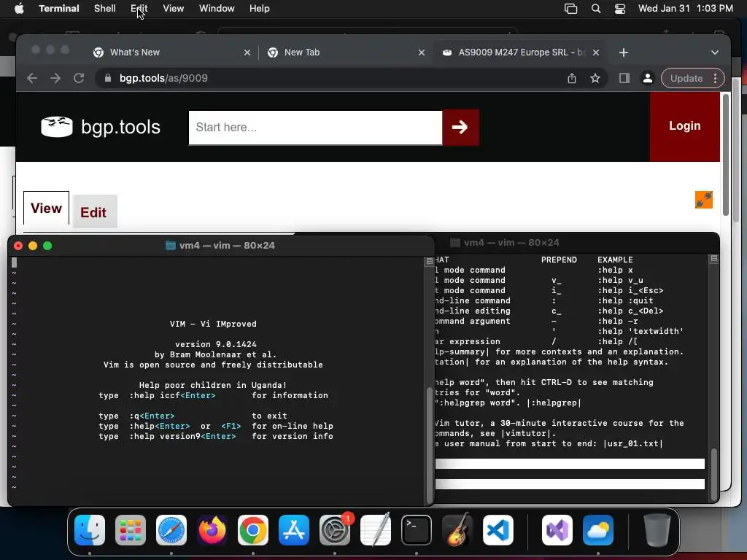Open Finder from the Dock

point(90,530)
